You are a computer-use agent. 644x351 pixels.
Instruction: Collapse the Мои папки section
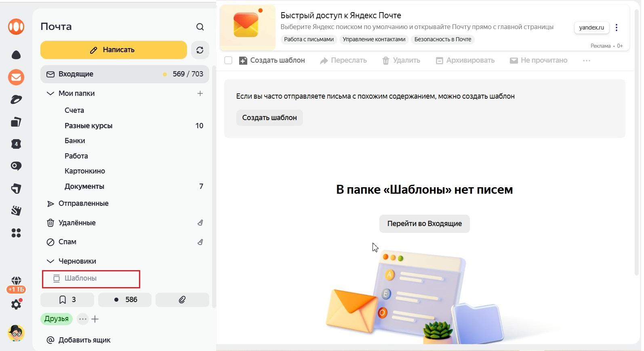click(x=51, y=93)
